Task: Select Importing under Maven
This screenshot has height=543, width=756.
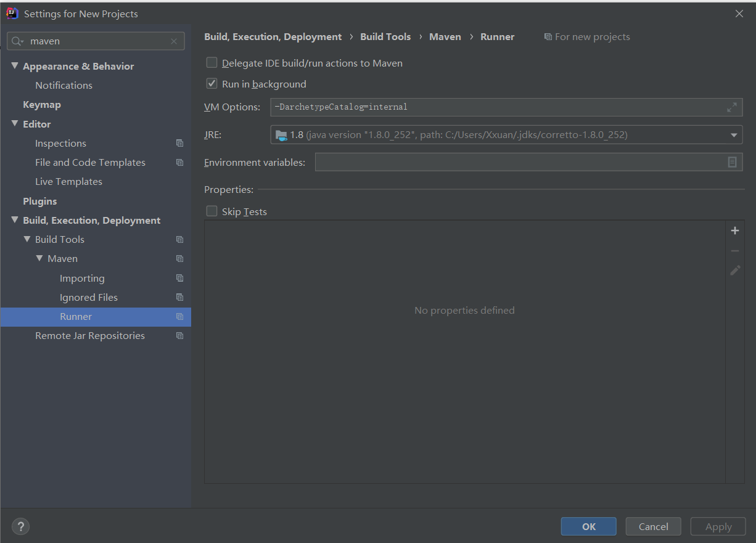Action: pyautogui.click(x=82, y=278)
